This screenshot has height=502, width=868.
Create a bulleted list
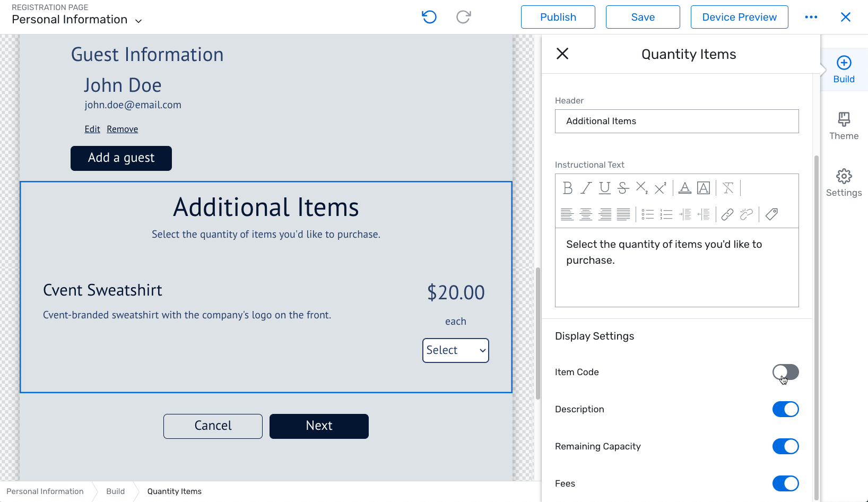point(647,214)
